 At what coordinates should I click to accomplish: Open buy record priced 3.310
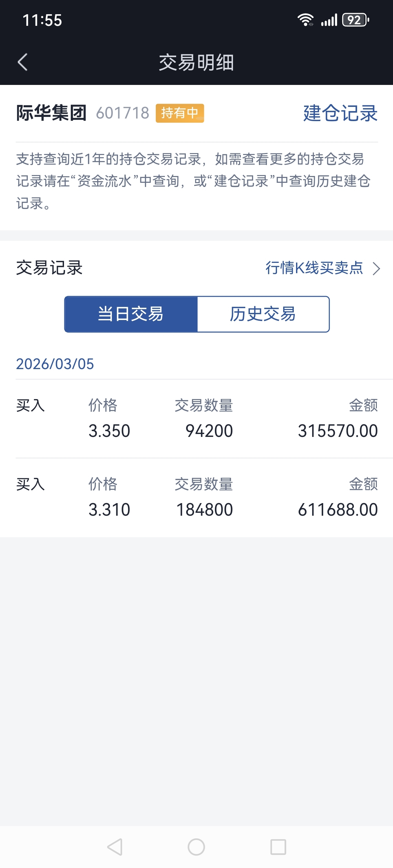coord(197,497)
